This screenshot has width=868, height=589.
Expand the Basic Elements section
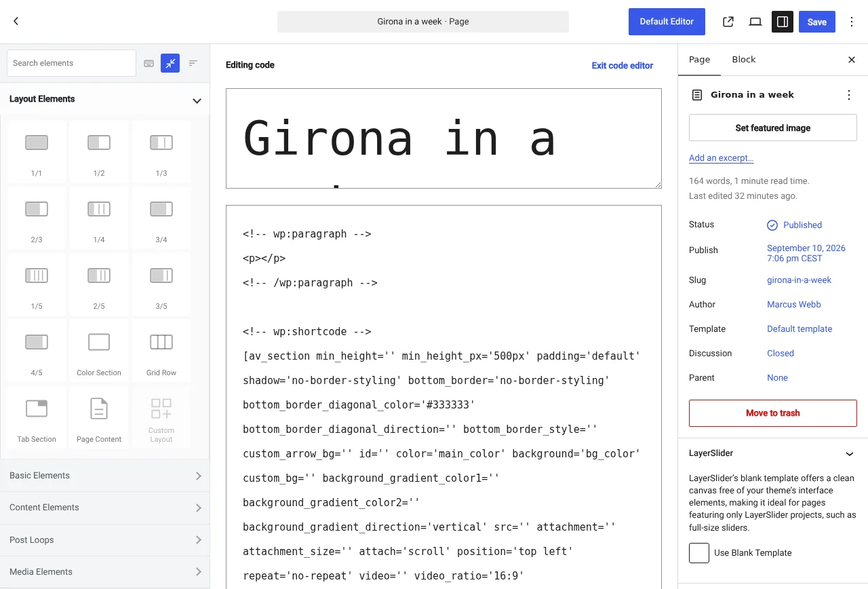point(105,476)
